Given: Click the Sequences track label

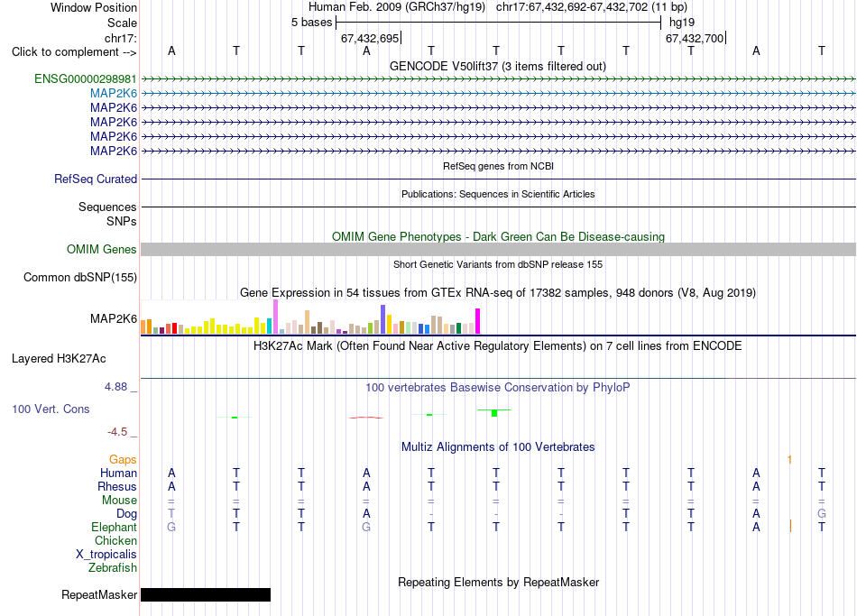Looking at the screenshot, I should pos(107,207).
